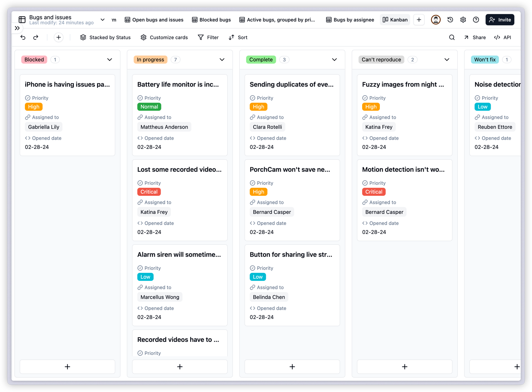This screenshot has height=392, width=532.
Task: Click the Stacked by Status layers icon
Action: tap(83, 37)
